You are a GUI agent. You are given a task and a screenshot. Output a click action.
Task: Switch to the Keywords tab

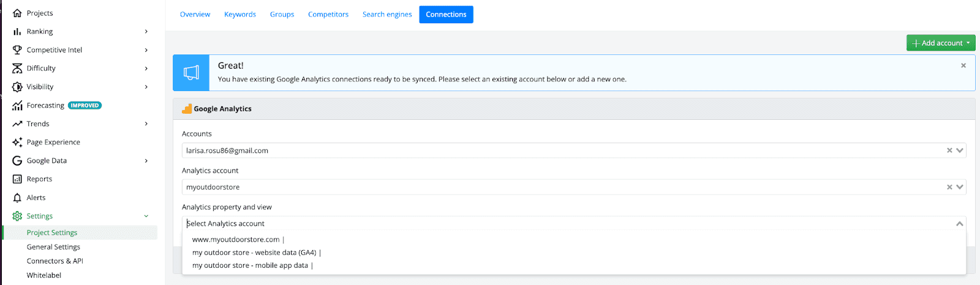[240, 14]
